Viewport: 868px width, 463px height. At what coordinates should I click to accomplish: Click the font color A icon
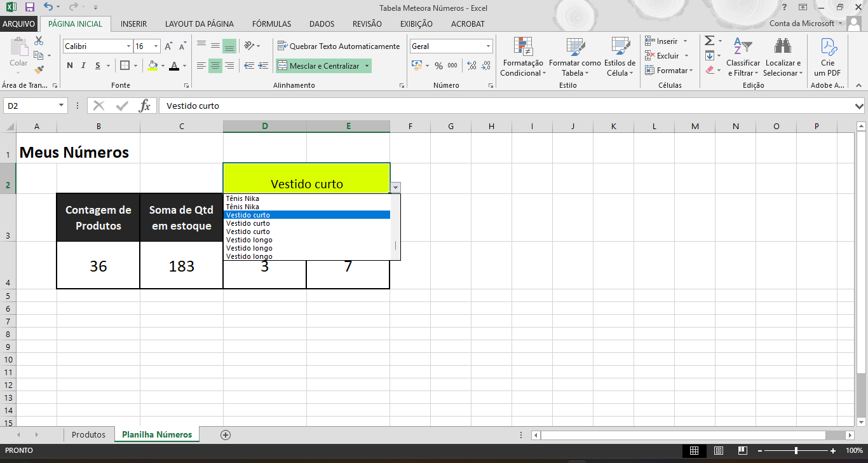point(174,66)
